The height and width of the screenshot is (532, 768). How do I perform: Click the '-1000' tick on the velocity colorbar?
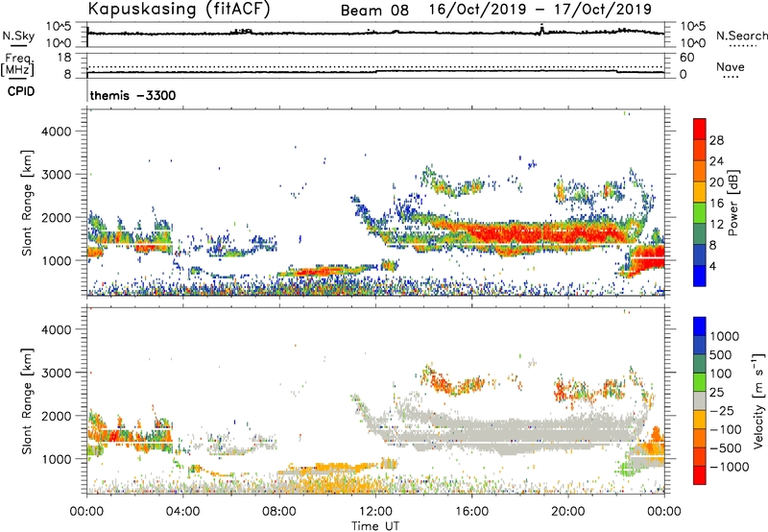(x=730, y=467)
